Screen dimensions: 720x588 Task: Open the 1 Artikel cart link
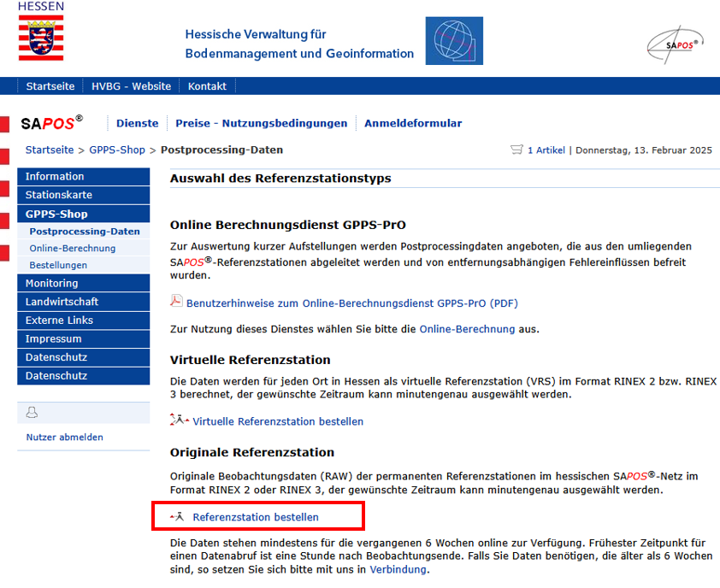pos(546,150)
